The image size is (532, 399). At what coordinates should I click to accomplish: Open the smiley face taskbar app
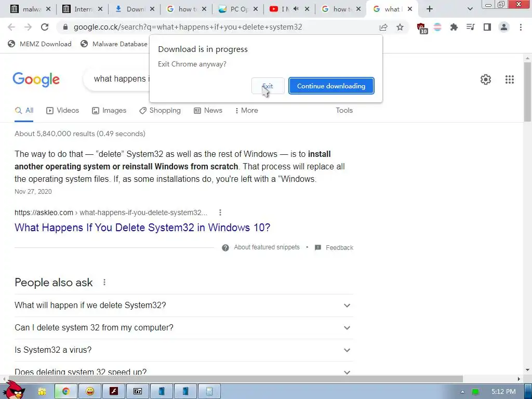[x=89, y=392]
